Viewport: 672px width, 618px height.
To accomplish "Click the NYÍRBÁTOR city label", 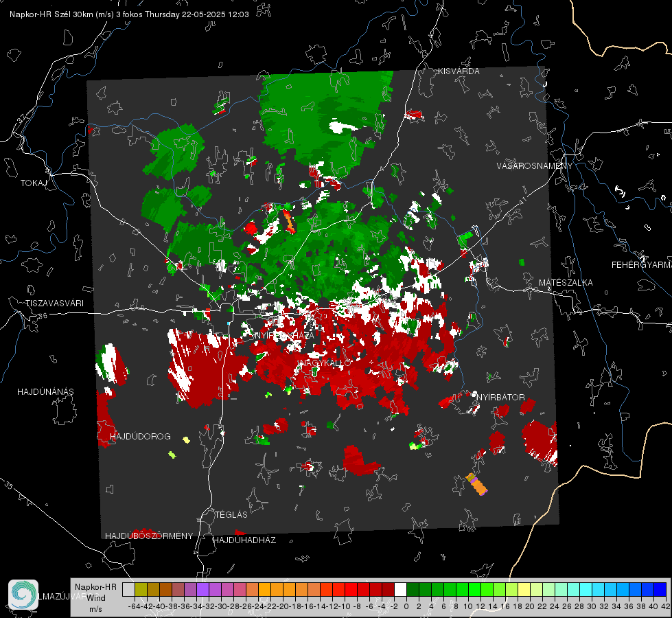I will 500,398.
